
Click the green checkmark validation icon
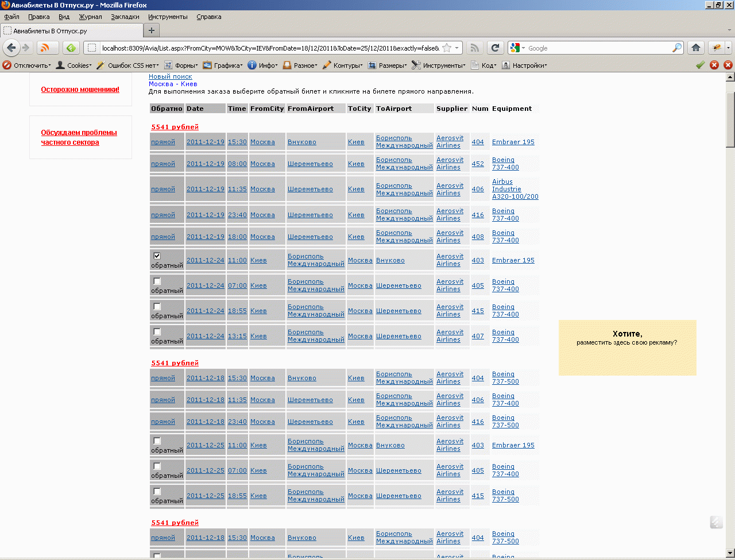(700, 65)
